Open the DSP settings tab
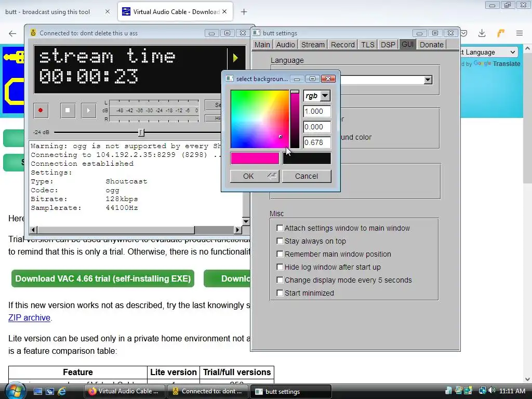 coord(388,45)
